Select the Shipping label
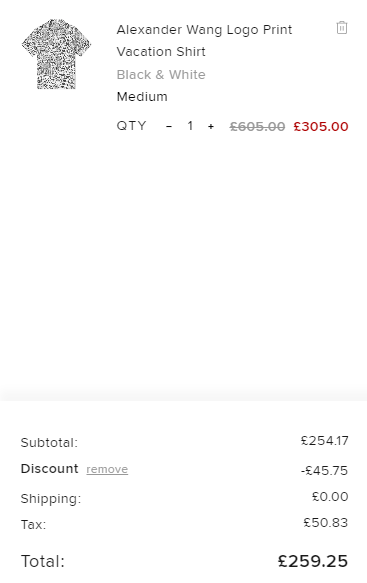The image size is (367, 583). point(51,499)
